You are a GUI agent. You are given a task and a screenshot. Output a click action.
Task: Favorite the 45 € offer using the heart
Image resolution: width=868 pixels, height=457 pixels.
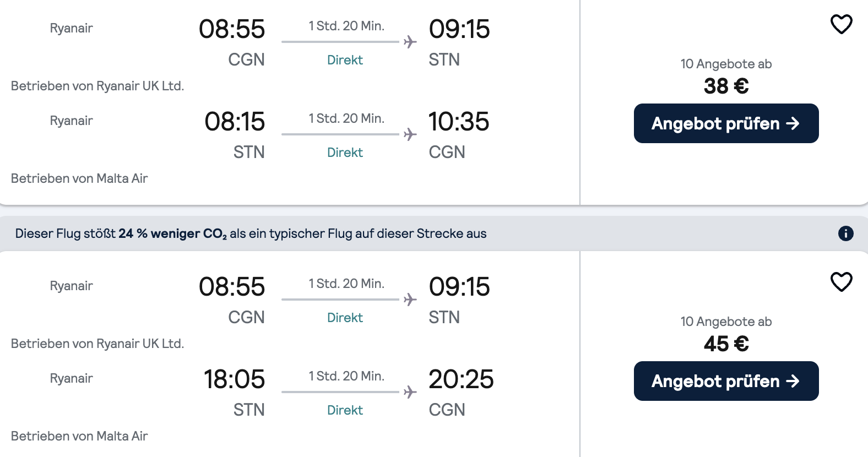point(841,282)
